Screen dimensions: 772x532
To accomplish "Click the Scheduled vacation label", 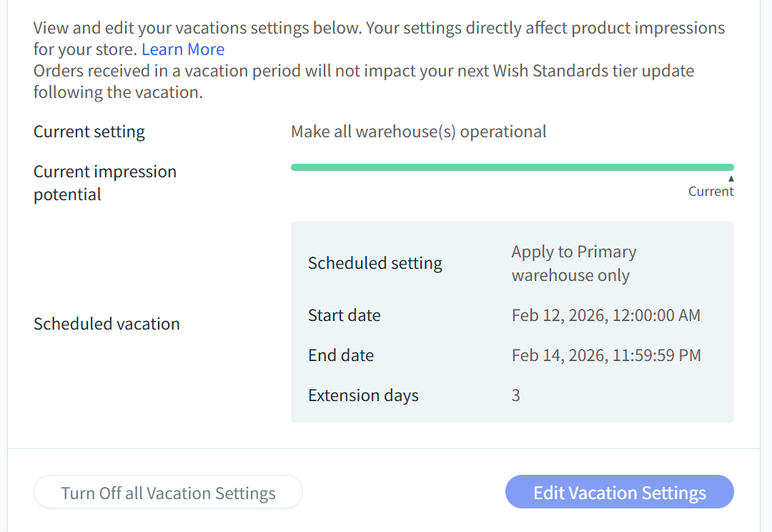I will point(107,323).
